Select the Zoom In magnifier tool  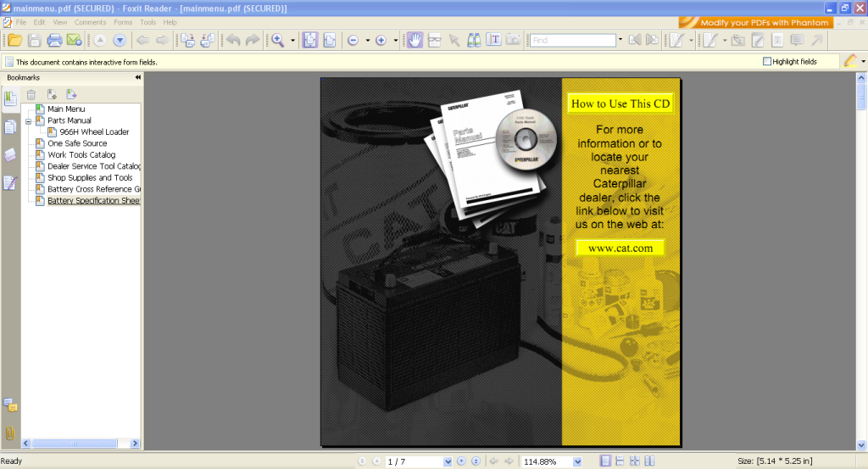point(278,40)
